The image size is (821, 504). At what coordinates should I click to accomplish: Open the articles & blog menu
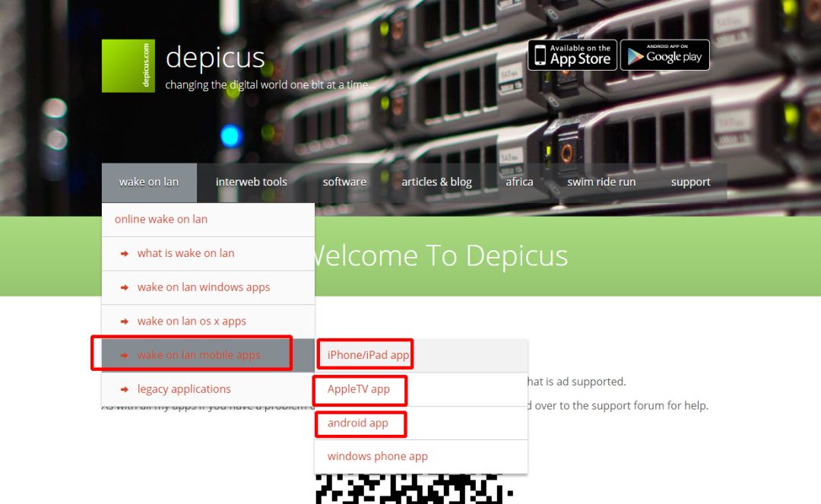(436, 182)
